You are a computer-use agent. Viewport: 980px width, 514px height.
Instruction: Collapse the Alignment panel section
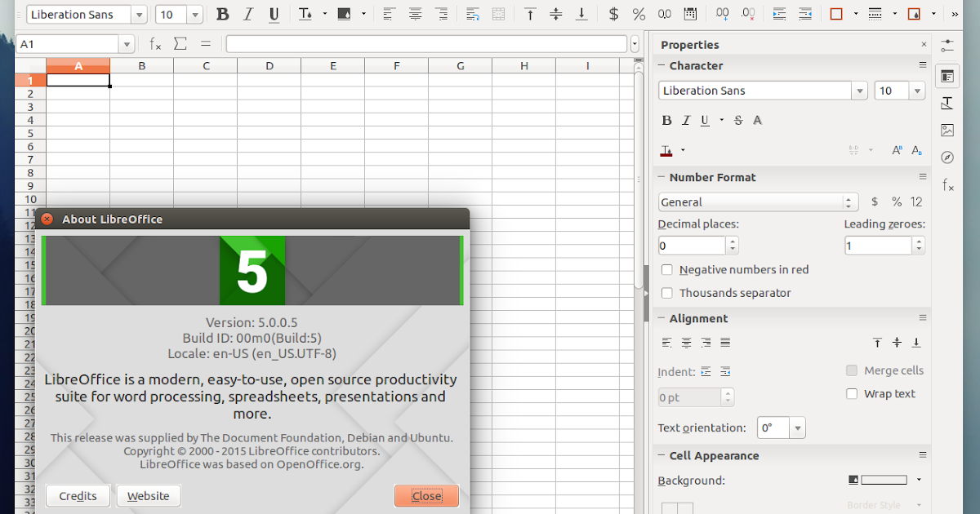(662, 319)
